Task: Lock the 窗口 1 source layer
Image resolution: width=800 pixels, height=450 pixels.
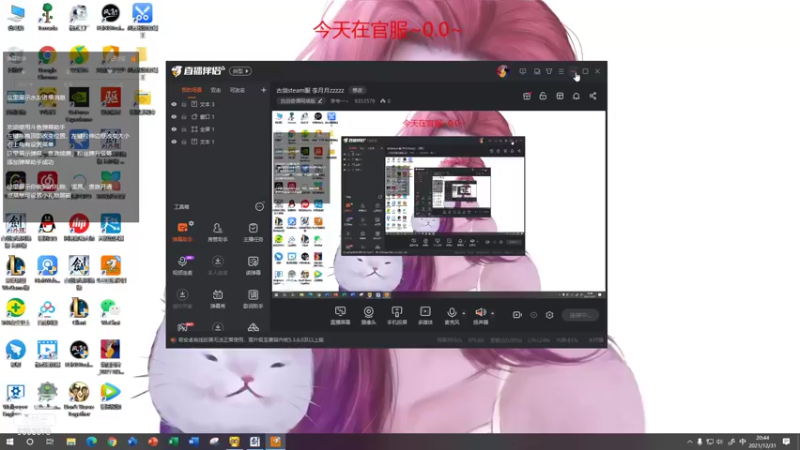Action: pyautogui.click(x=184, y=117)
